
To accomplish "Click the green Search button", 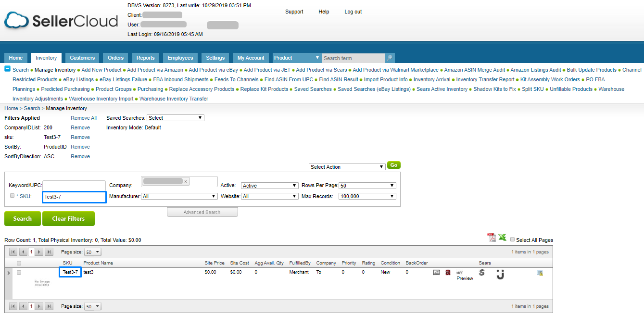I will [22, 218].
